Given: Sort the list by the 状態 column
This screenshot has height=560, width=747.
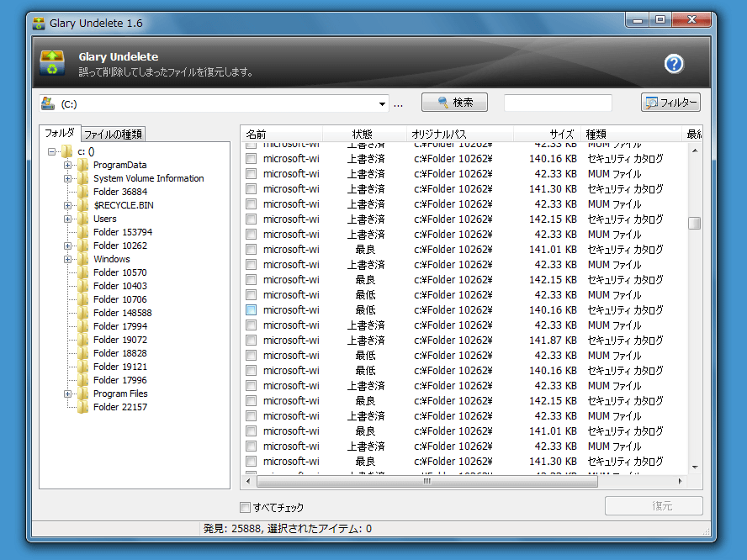Looking at the screenshot, I should click(x=364, y=134).
